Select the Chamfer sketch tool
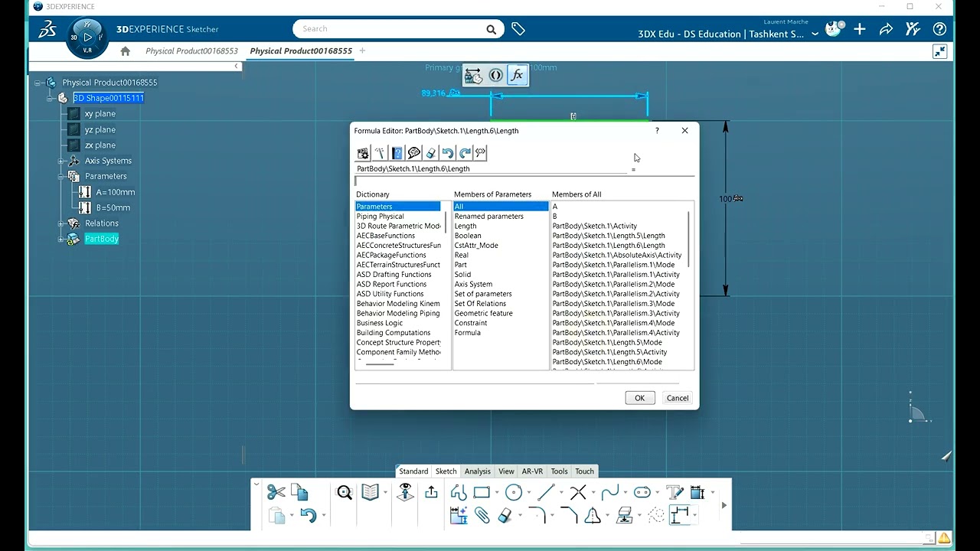The image size is (980, 551). click(569, 516)
